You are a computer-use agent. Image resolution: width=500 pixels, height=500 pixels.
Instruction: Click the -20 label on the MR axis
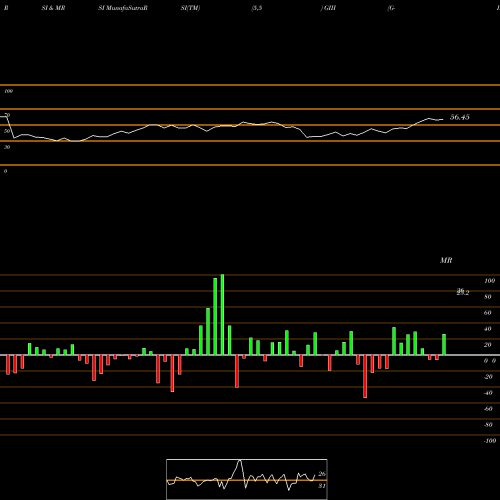click(488, 377)
